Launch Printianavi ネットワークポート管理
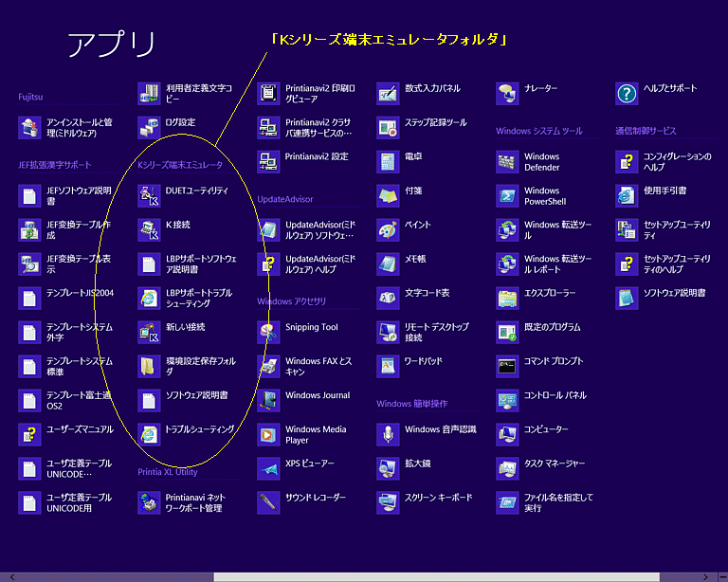This screenshot has width=728, height=582. point(149,502)
